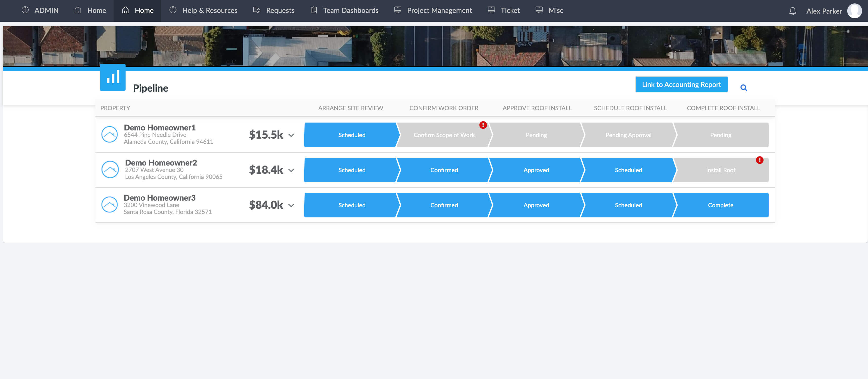Expand the price dropdown for Demo Homeowner1

tap(291, 135)
